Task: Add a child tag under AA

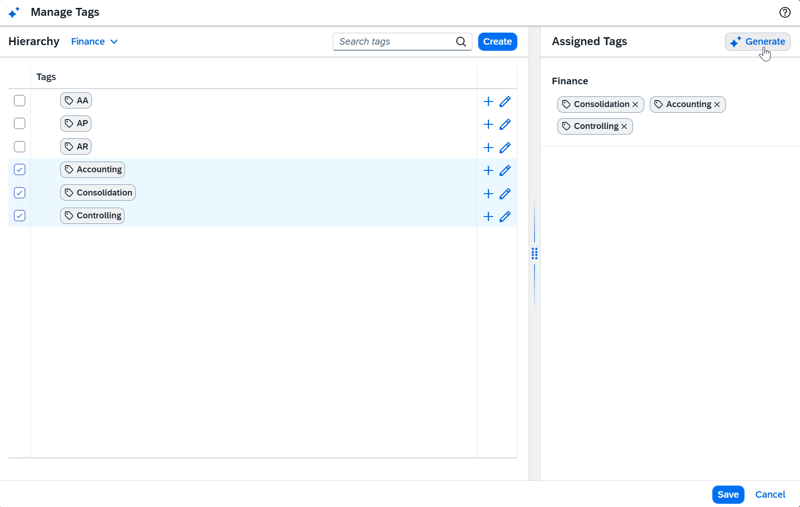Action: click(x=488, y=102)
